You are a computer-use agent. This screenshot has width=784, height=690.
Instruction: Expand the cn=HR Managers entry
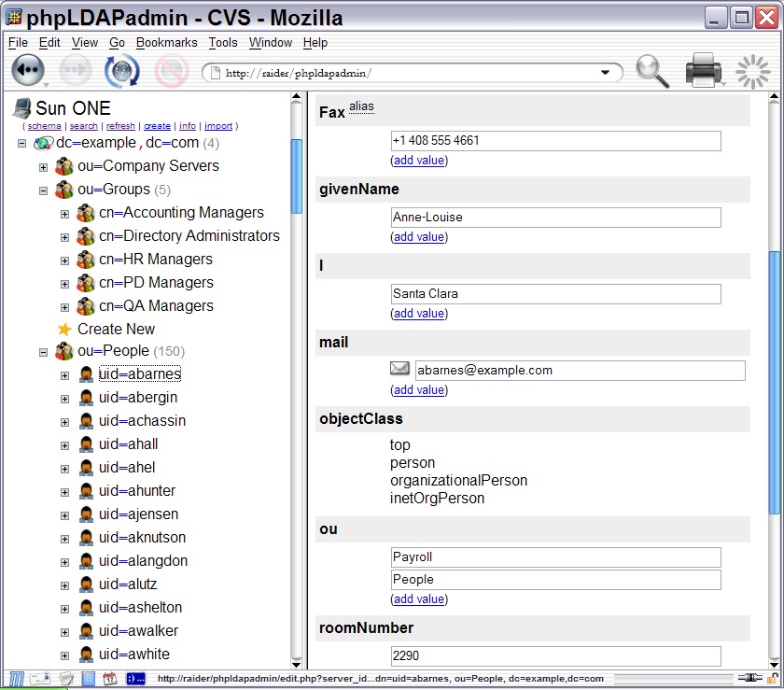click(x=64, y=261)
